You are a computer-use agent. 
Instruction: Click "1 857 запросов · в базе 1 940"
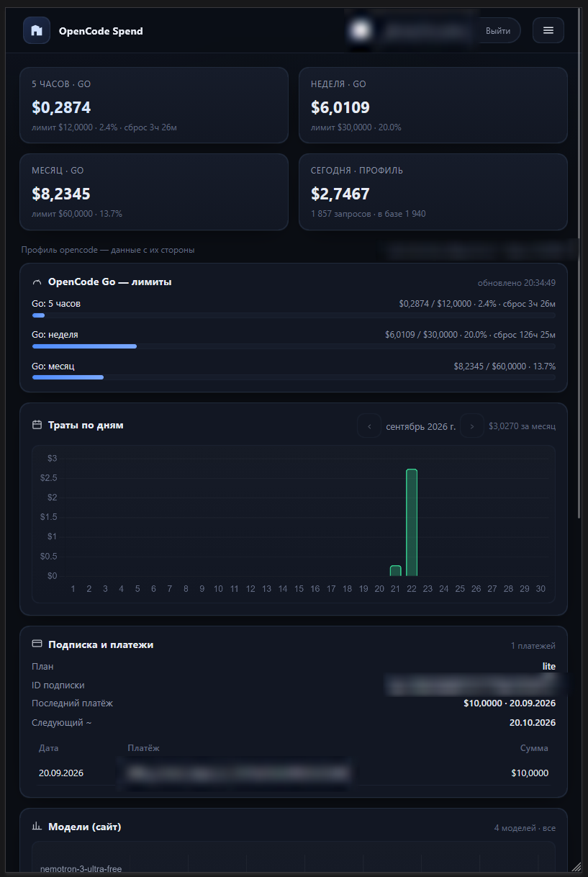point(368,214)
